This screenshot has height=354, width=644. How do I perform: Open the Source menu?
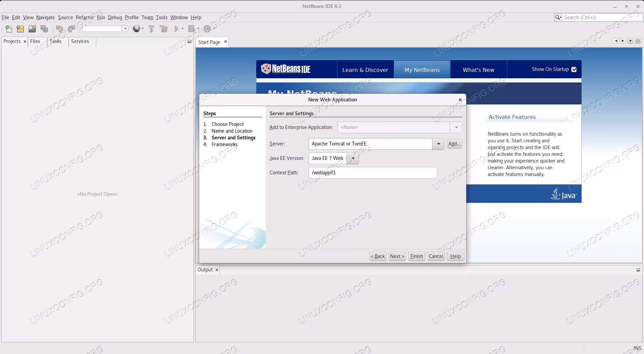pyautogui.click(x=65, y=17)
